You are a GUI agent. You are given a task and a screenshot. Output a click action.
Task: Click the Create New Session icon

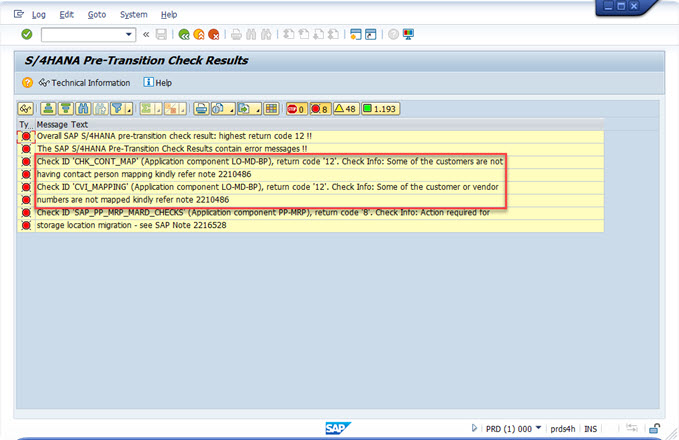[x=356, y=34]
